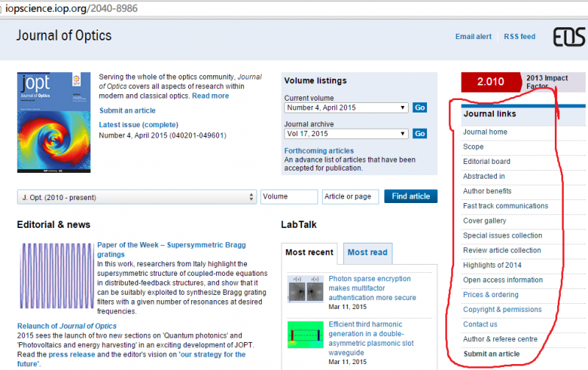Open Highlights of 2014 link

pyautogui.click(x=492, y=266)
